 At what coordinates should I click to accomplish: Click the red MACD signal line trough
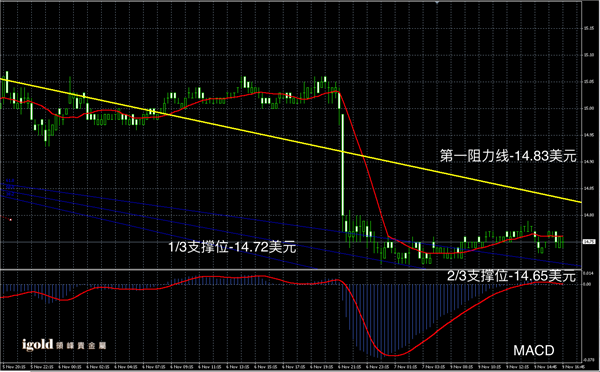point(391,355)
